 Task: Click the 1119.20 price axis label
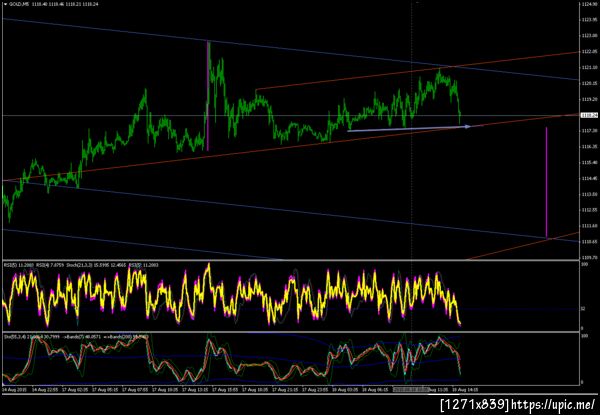[590, 99]
